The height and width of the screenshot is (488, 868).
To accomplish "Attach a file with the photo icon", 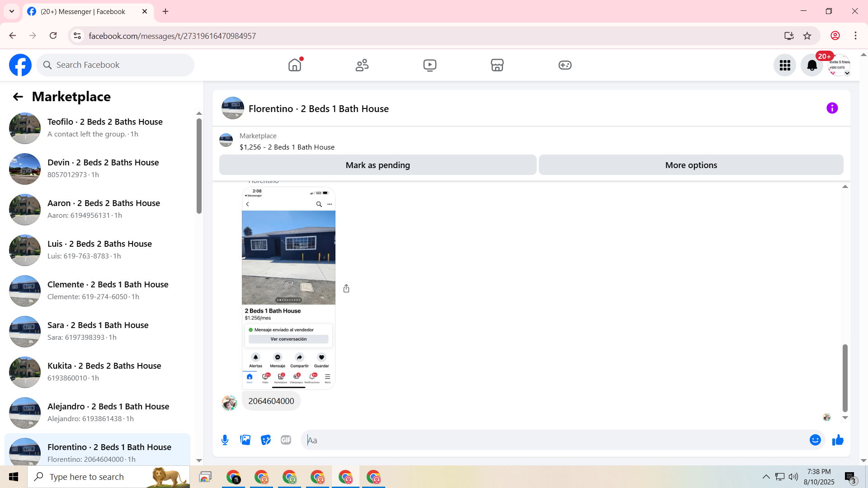I will point(245,440).
